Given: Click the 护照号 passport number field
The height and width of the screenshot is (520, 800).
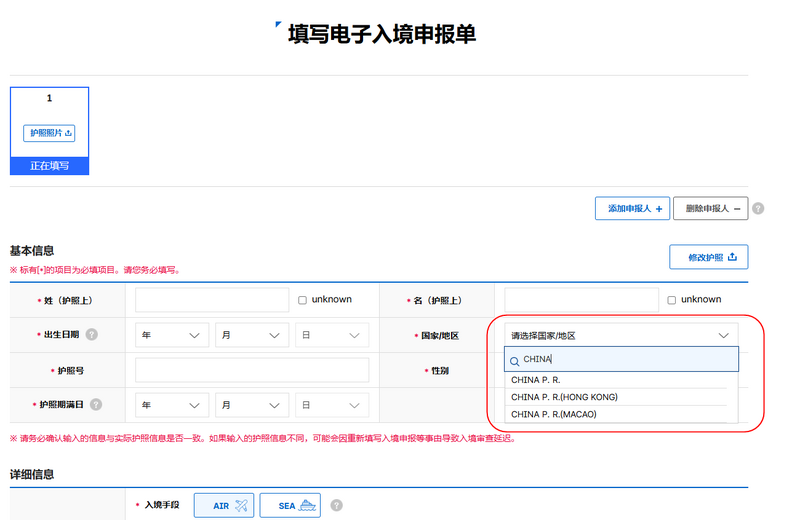Looking at the screenshot, I should (x=252, y=370).
